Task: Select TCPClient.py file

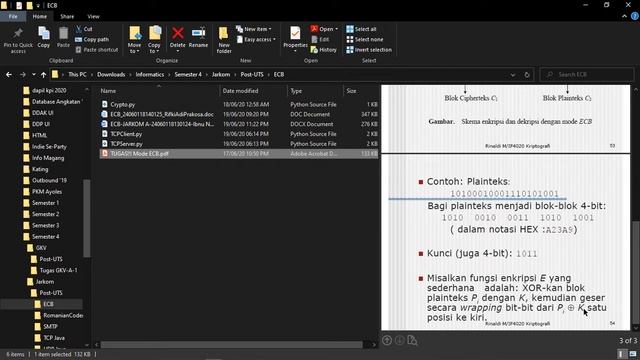Action: [239, 134]
